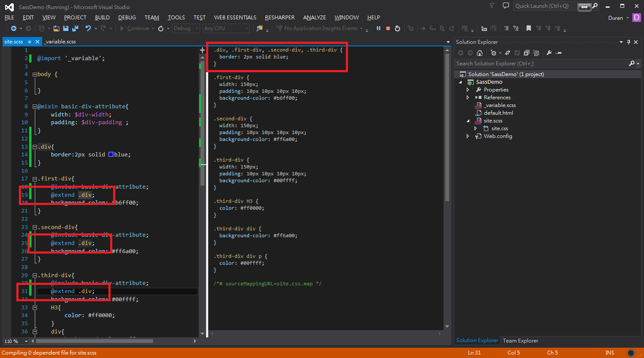Screen dimensions: 644x358
Task: Pin the site.scss tab
Action: pyautogui.click(x=30, y=42)
